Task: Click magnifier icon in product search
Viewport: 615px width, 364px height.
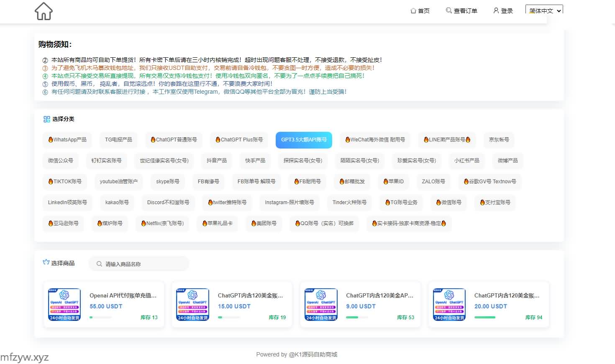Action: 99,264
